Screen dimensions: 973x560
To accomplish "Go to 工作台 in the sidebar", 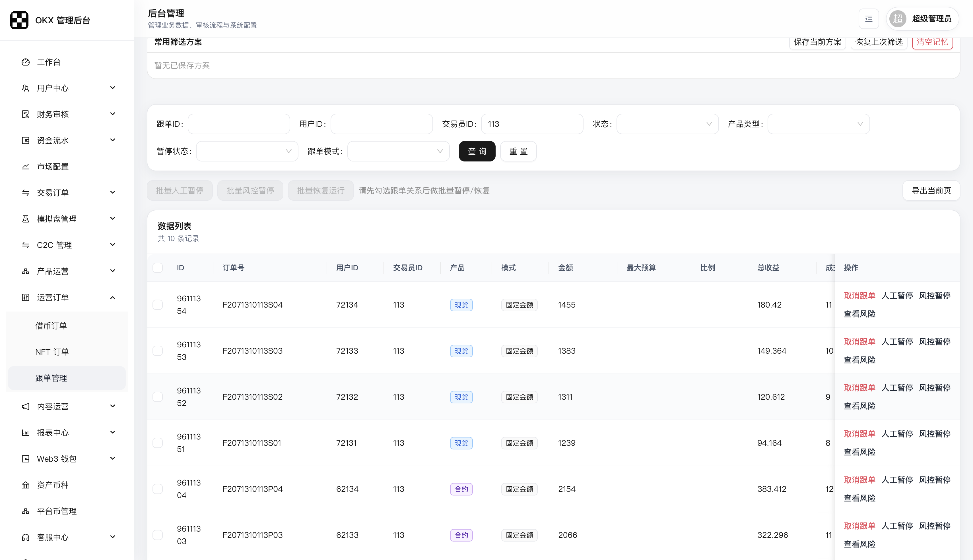I will [67, 62].
